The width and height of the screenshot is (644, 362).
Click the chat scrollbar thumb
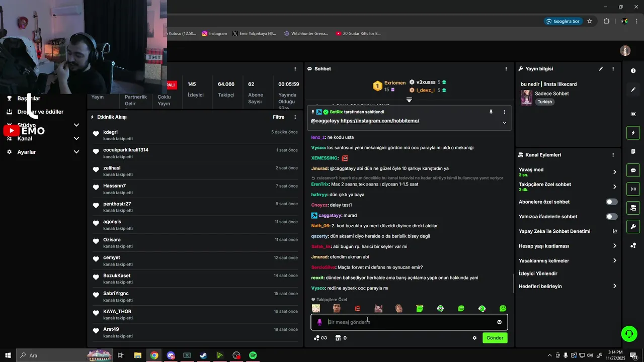513,283
